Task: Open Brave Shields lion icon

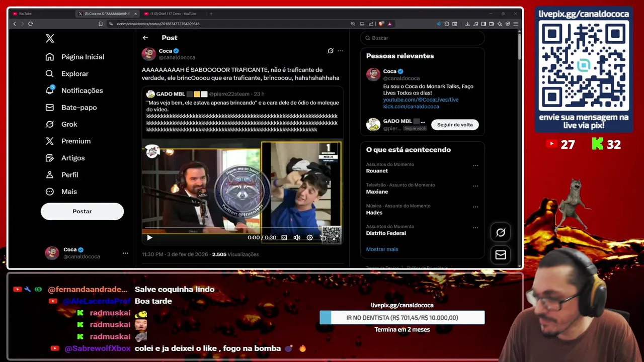Action: coord(381,24)
